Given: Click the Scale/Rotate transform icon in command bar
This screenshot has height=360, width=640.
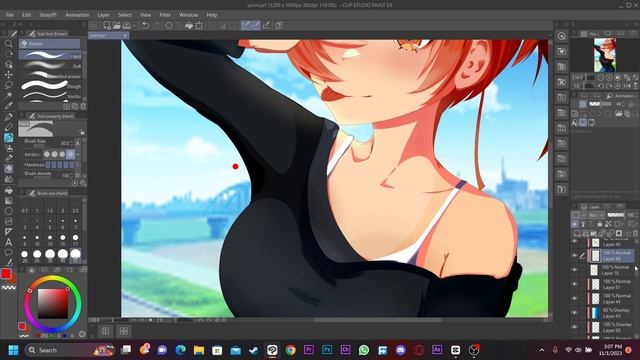Looking at the screenshot, I should (199, 25).
